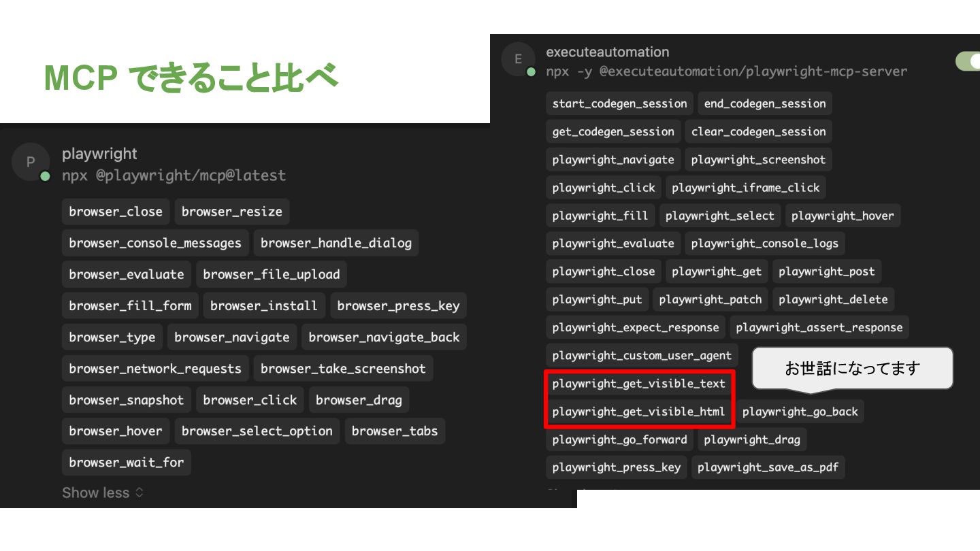Click the browser_console_messages chip

pyautogui.click(x=155, y=243)
